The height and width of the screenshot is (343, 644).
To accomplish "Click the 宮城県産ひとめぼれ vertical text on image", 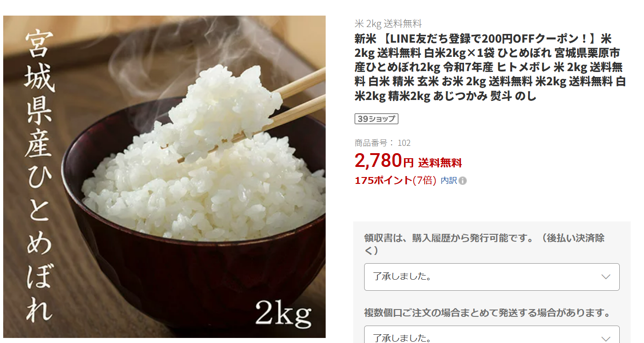I will (39, 176).
